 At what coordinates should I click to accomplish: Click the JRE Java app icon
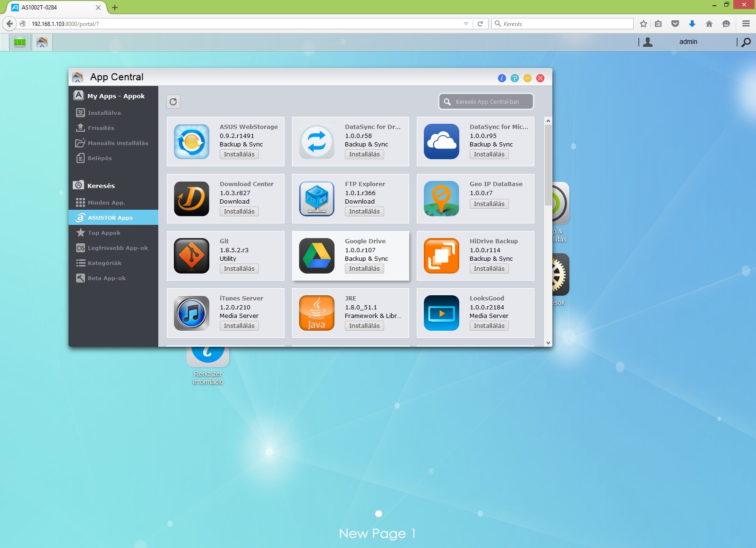317,313
